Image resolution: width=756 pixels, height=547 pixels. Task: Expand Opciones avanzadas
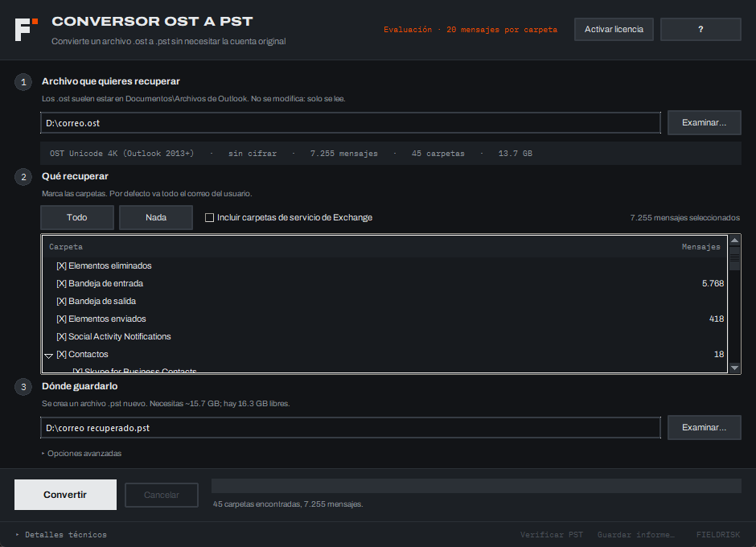coord(82,454)
